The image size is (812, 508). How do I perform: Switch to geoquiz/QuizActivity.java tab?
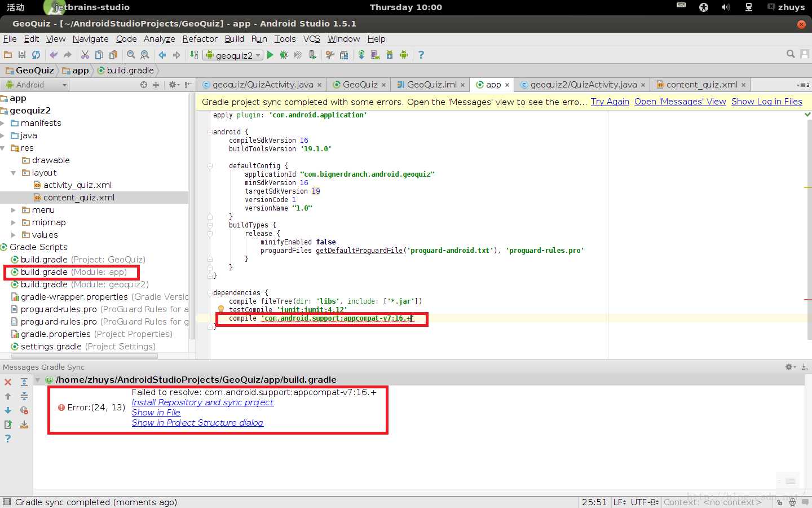point(262,85)
